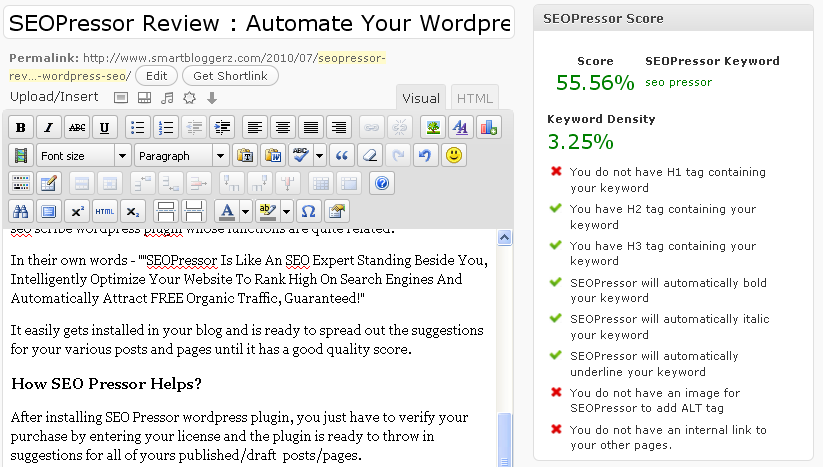Click the SEOPressor Score panel header
The image size is (823, 467).
click(x=673, y=18)
